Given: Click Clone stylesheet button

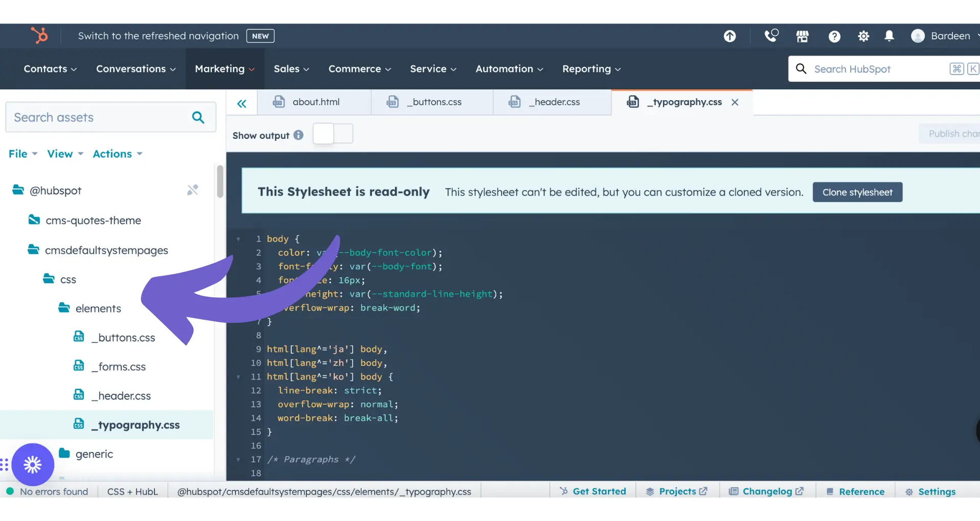Looking at the screenshot, I should [x=857, y=192].
